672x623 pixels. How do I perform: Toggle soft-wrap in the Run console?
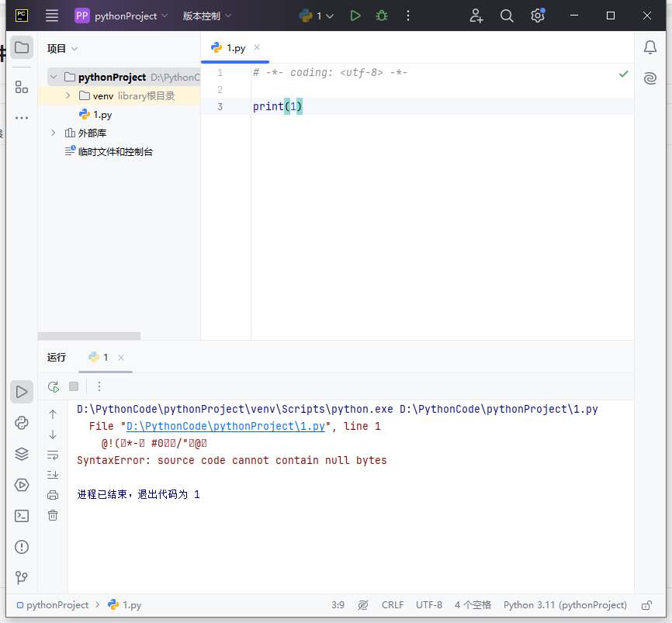(53, 455)
